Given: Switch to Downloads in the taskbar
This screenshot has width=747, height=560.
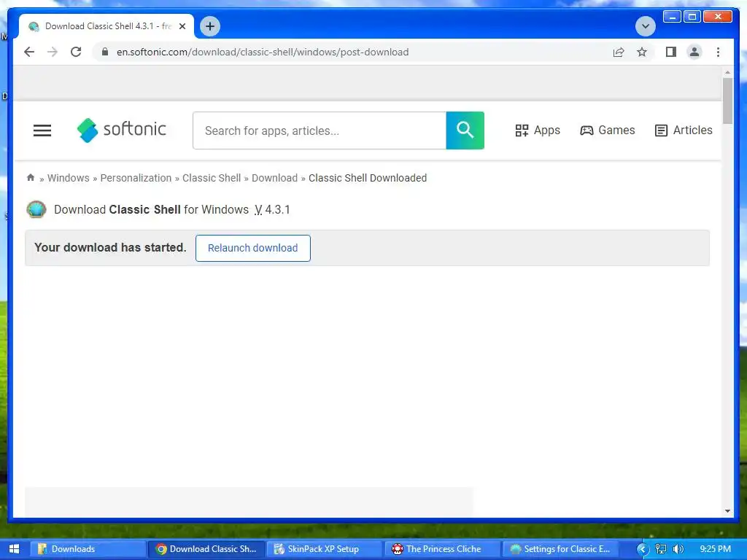Looking at the screenshot, I should [88, 549].
